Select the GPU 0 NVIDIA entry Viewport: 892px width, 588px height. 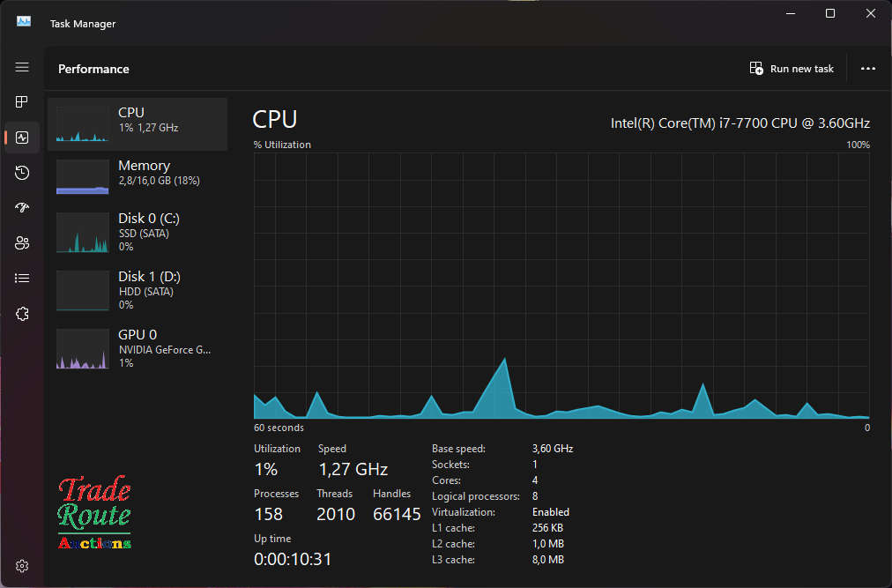click(x=138, y=347)
